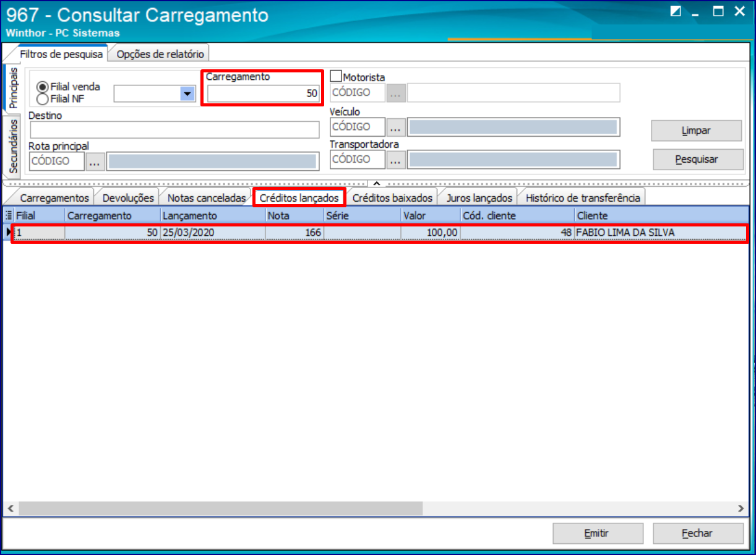Click the grid's horizontal scrollbar thumb
Image resolution: width=756 pixels, height=555 pixels.
(x=220, y=509)
